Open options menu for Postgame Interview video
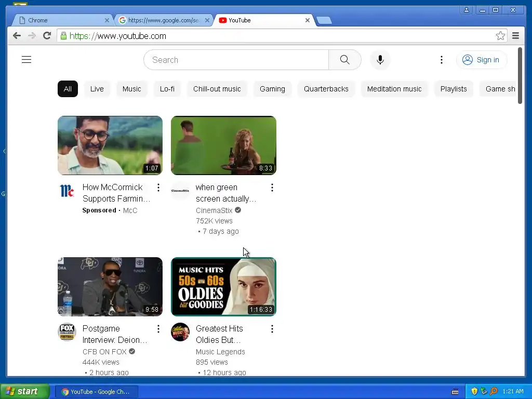 point(158,329)
